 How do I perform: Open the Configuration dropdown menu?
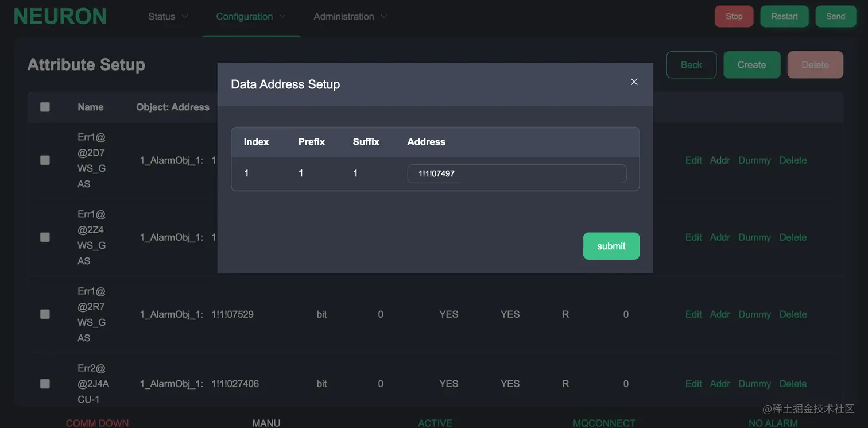(250, 17)
